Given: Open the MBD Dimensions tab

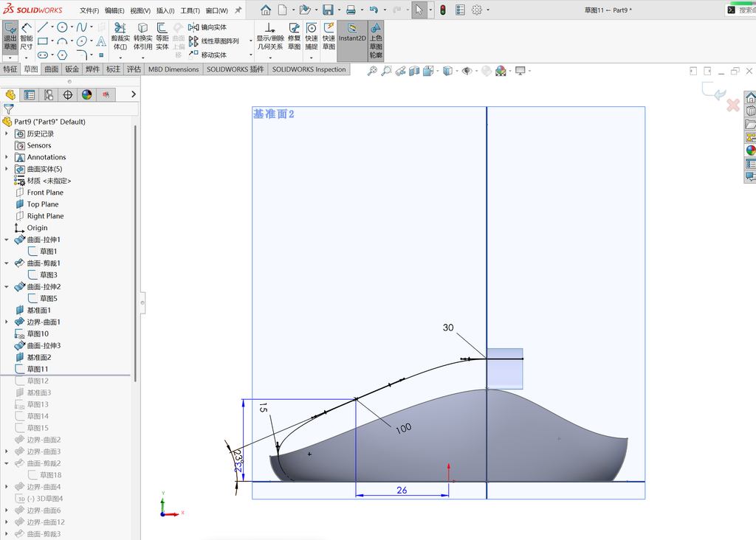Looking at the screenshot, I should point(173,69).
